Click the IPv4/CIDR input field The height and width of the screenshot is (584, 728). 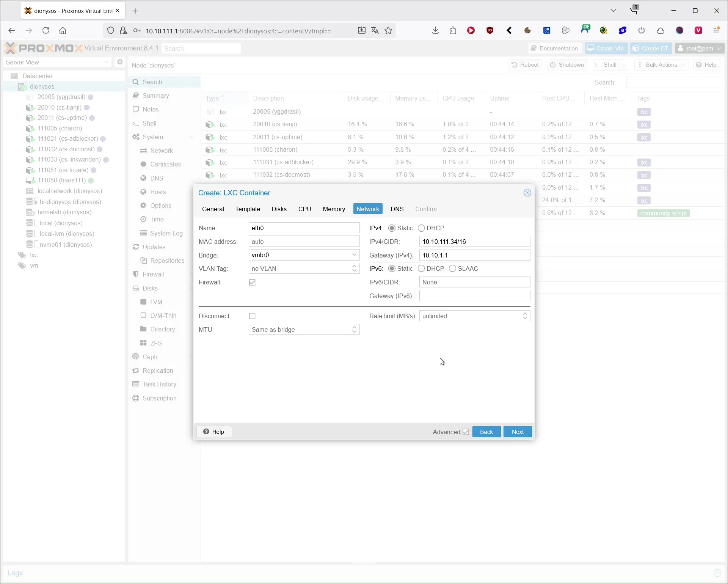pyautogui.click(x=474, y=242)
